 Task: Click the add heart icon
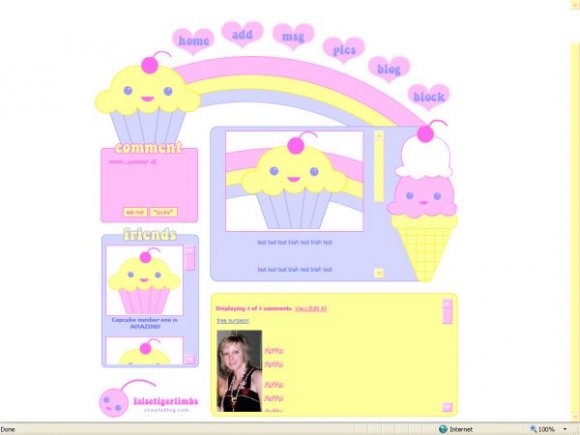point(242,34)
